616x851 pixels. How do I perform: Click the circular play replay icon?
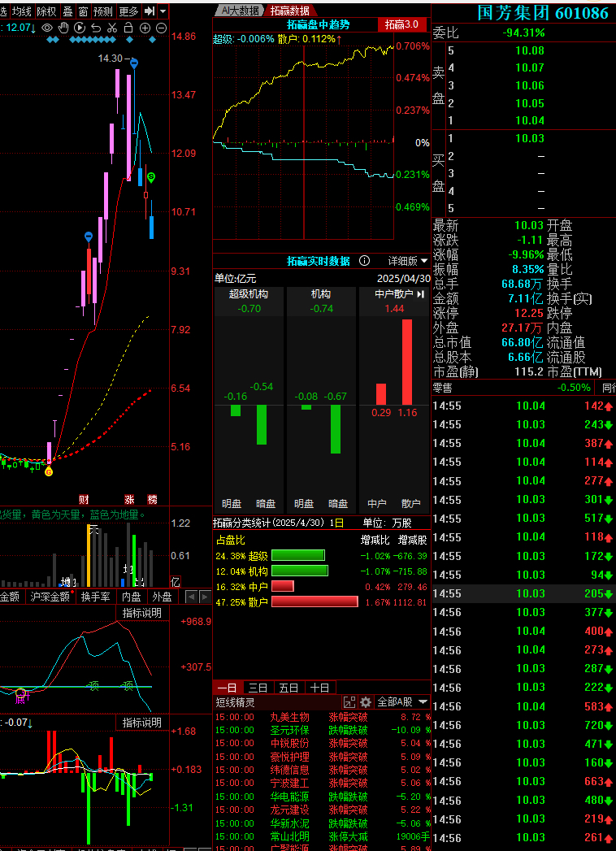click(x=80, y=28)
